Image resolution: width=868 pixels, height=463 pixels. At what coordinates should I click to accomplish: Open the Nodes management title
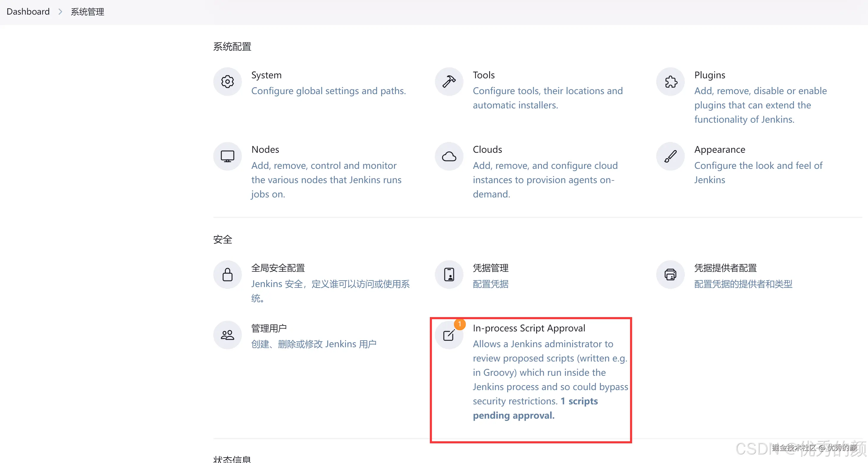point(265,149)
